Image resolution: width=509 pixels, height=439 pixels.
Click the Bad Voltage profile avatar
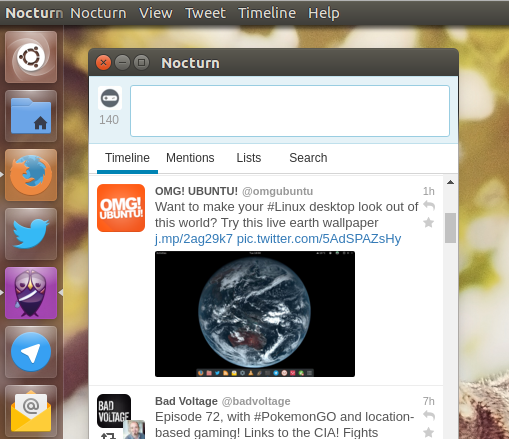point(114,411)
